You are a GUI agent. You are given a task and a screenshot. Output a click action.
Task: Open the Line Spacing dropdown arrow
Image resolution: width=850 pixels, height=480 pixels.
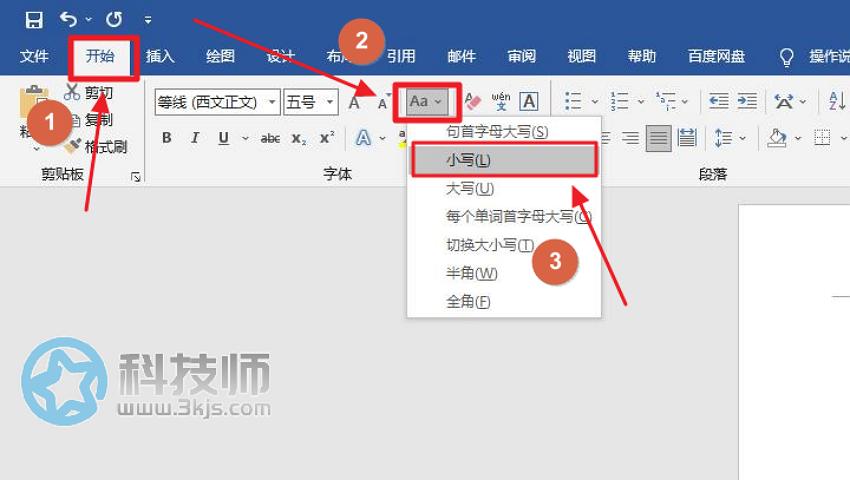click(x=743, y=139)
